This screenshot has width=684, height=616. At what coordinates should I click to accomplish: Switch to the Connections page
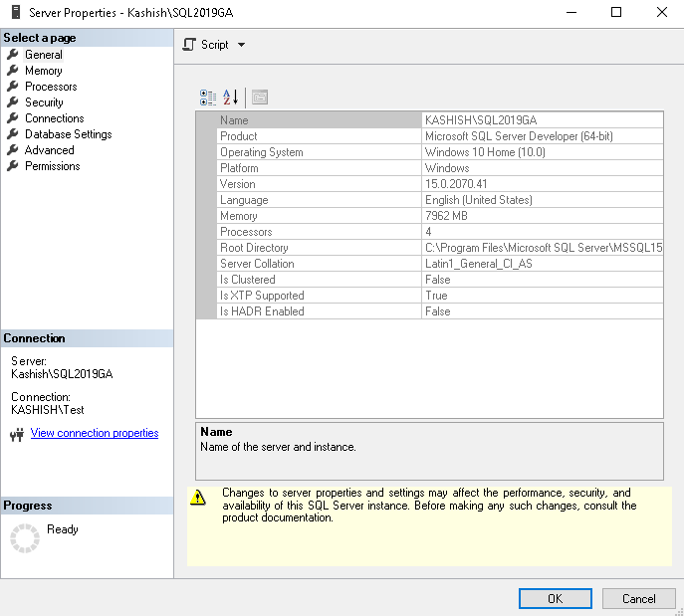coord(54,118)
